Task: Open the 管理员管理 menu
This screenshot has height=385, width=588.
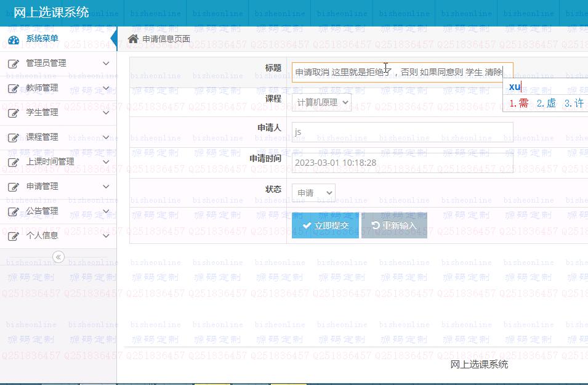Action: pos(58,63)
